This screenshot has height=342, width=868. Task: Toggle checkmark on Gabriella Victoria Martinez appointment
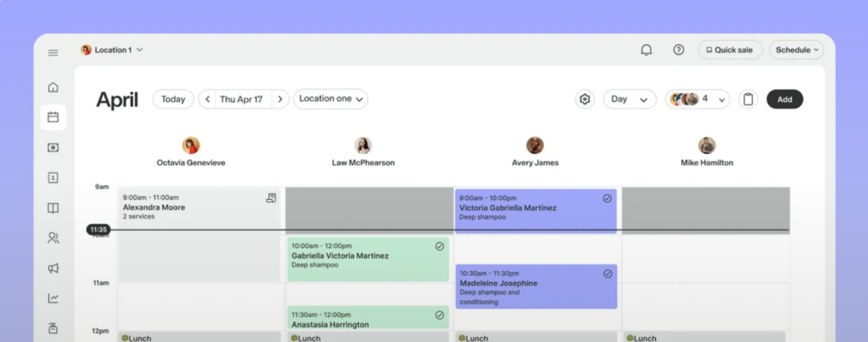point(440,246)
